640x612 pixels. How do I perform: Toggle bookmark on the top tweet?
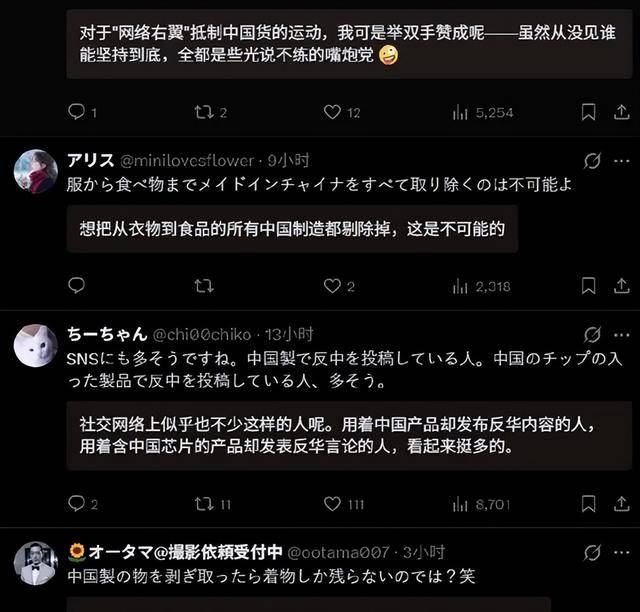[588, 112]
